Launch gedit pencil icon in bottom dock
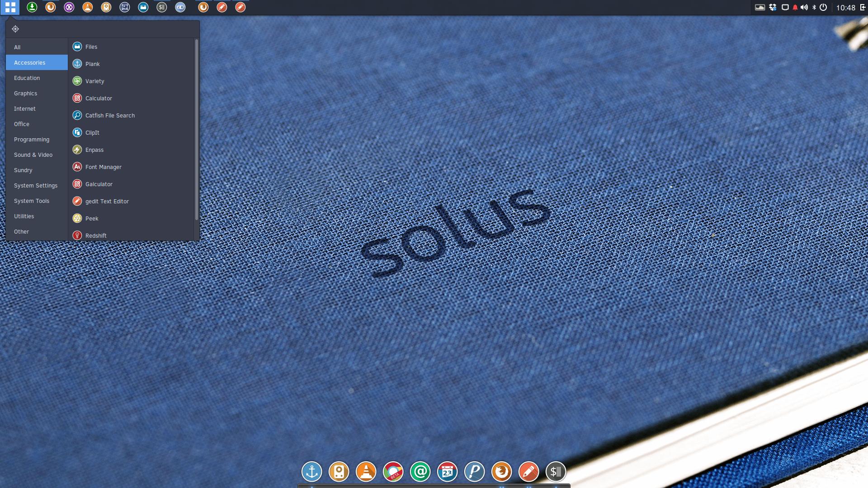This screenshot has width=868, height=488. click(528, 472)
